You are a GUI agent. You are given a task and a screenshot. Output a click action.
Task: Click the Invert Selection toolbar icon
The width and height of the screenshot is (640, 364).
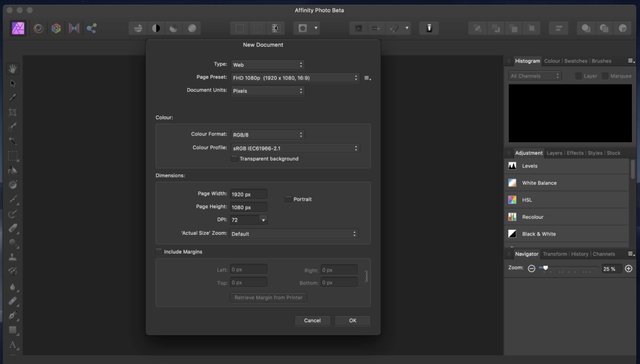click(276, 28)
